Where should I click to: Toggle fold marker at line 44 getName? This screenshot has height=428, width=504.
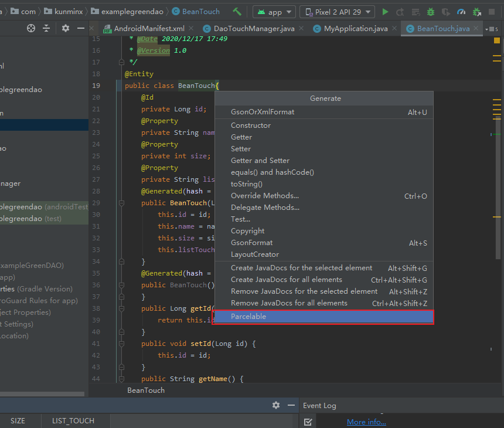pos(121,379)
